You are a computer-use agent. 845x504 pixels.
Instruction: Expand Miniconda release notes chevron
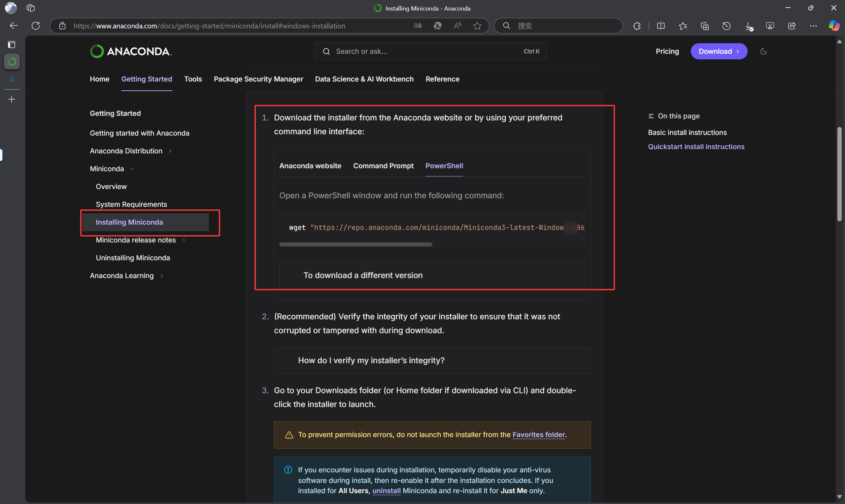tap(184, 240)
